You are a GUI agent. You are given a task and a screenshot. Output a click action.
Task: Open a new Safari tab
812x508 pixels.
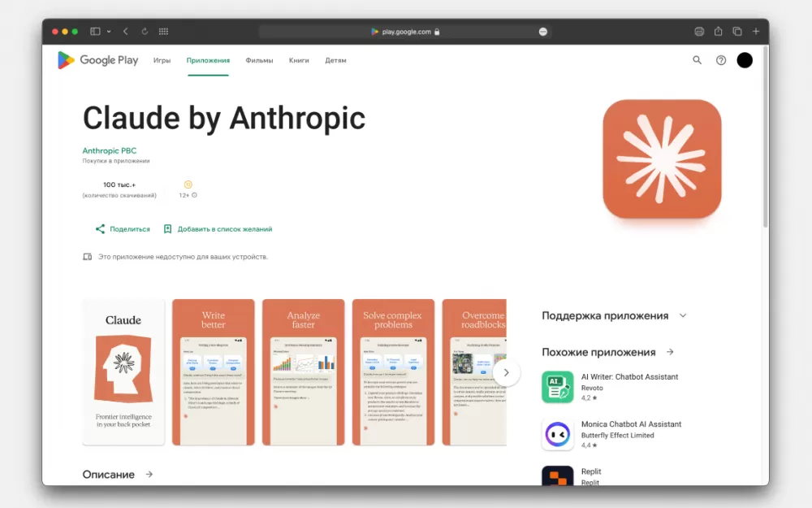(x=756, y=32)
